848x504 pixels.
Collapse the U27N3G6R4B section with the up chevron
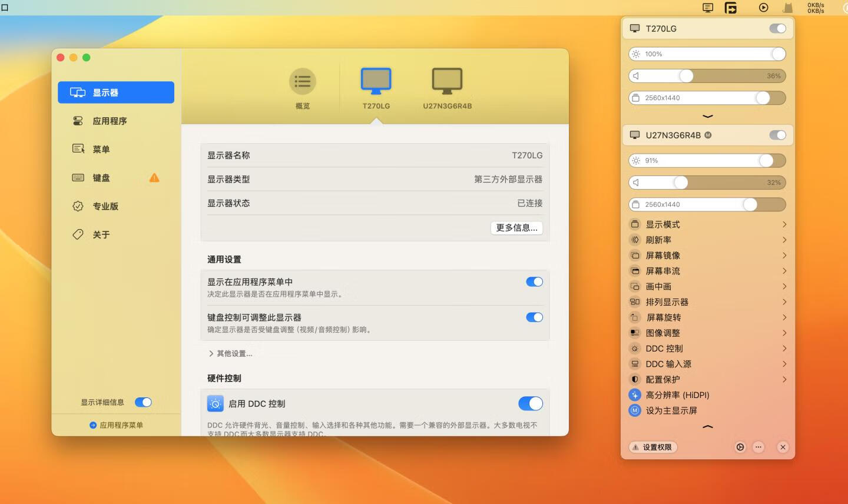(x=708, y=426)
